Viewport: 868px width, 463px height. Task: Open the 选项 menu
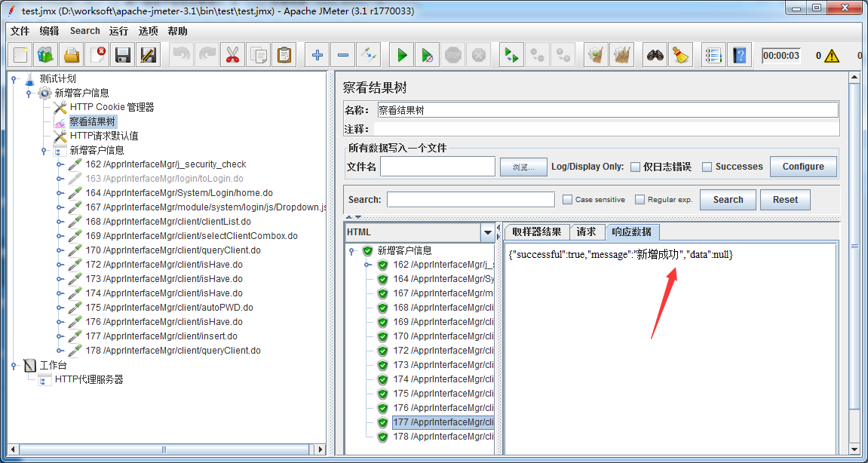(x=148, y=31)
